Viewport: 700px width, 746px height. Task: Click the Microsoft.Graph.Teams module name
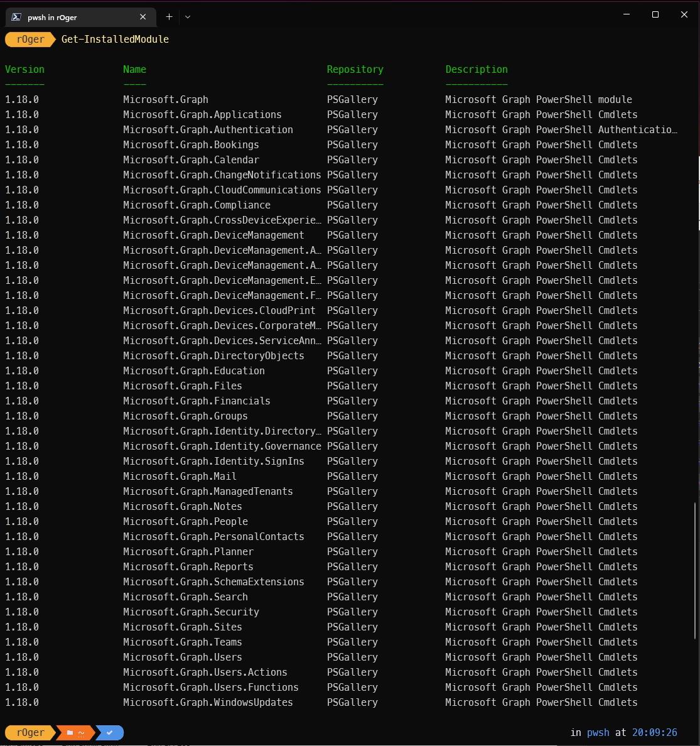(x=182, y=642)
